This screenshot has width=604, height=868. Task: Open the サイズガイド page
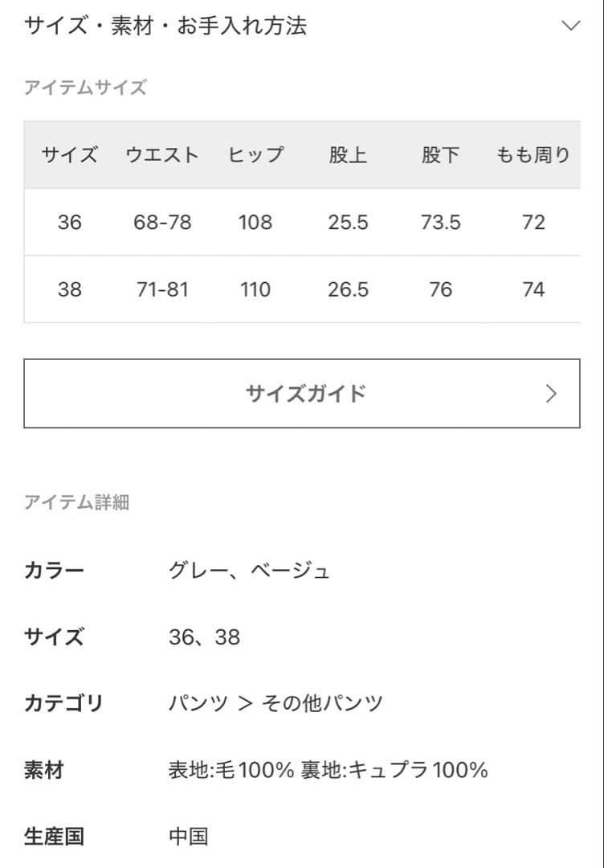(x=302, y=393)
